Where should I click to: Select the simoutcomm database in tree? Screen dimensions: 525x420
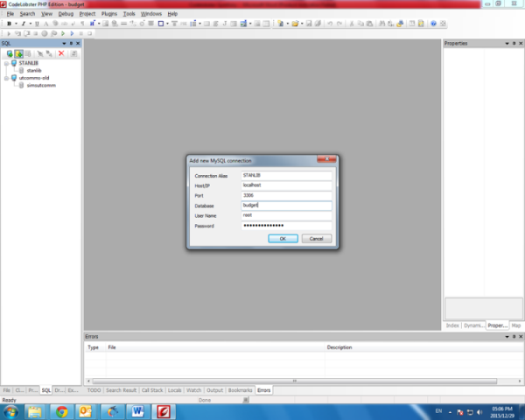(41, 85)
